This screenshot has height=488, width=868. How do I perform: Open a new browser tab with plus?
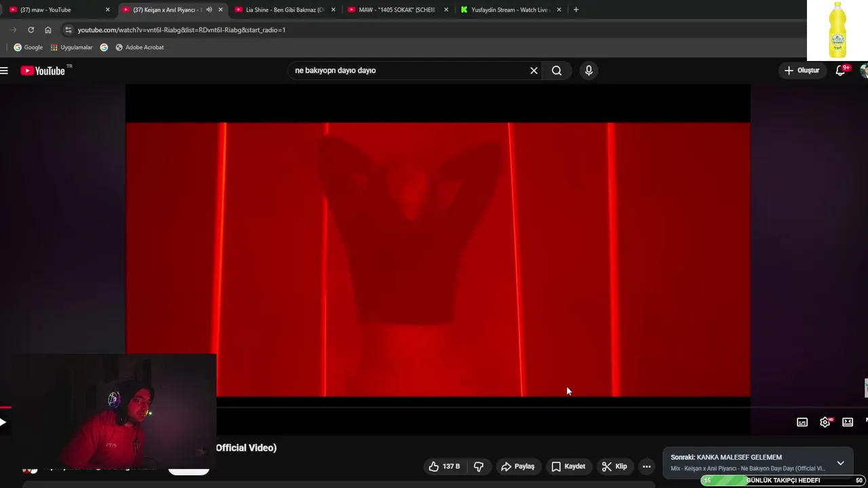click(576, 9)
